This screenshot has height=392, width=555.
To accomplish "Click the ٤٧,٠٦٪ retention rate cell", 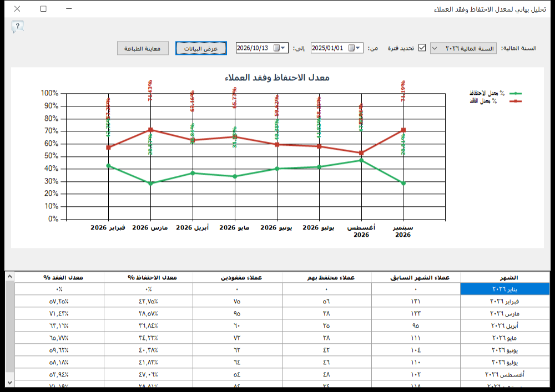I will coord(148,374).
